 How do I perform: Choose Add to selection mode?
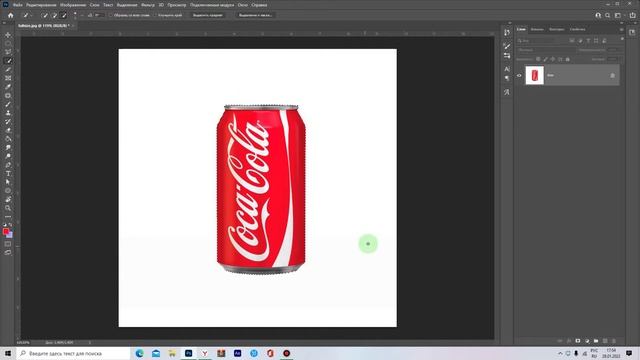coord(54,15)
